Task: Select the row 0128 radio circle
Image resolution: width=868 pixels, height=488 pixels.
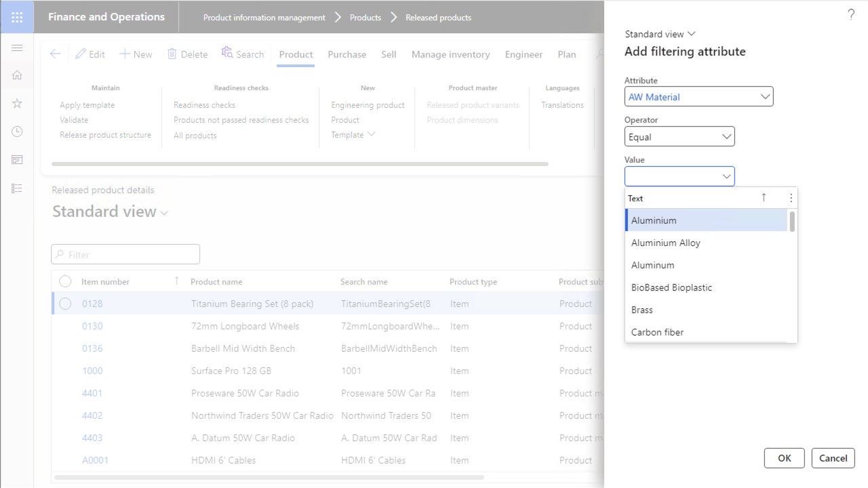Action: click(x=65, y=304)
